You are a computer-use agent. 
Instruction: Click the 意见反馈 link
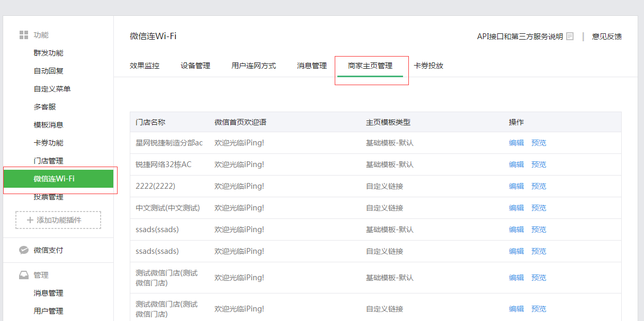pos(607,36)
